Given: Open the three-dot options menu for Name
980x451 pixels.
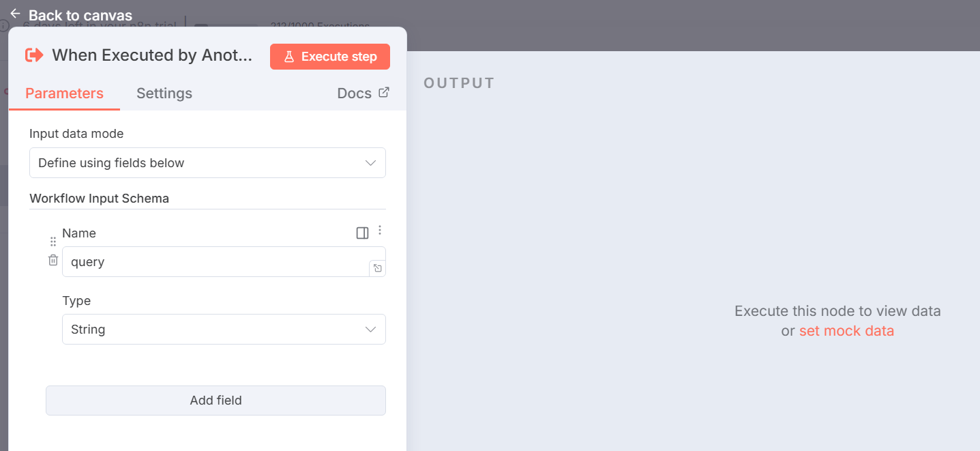Looking at the screenshot, I should coord(380,231).
